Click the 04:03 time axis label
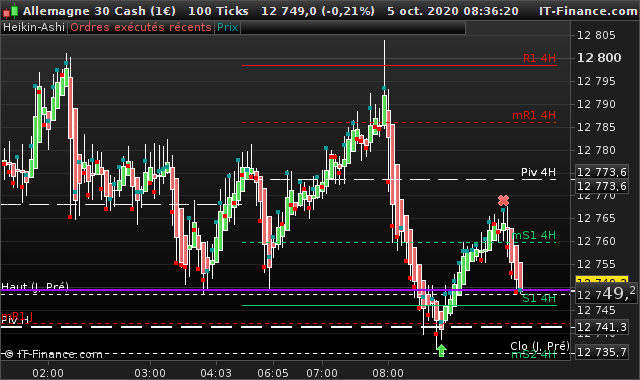Image resolution: width=640 pixels, height=380 pixels. point(216,373)
